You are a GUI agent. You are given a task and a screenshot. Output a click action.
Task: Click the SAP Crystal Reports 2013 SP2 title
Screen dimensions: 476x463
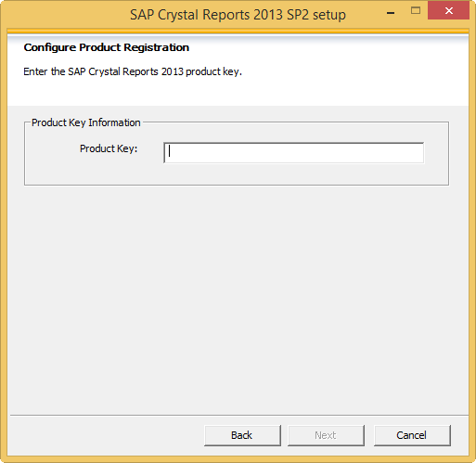[238, 15]
